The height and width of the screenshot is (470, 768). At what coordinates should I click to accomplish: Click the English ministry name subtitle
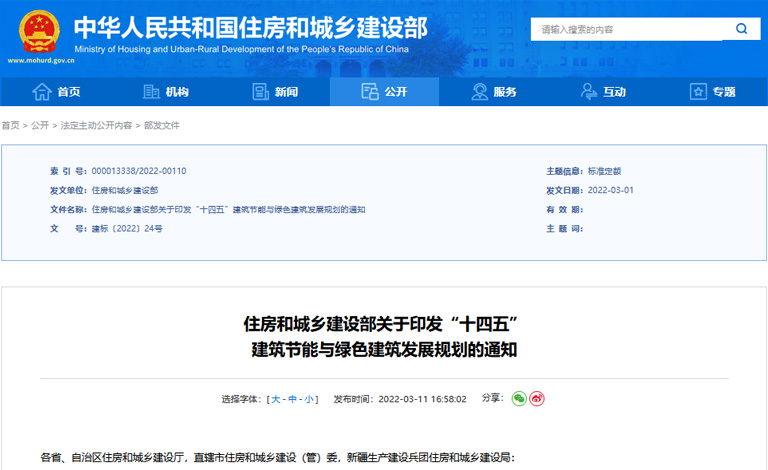click(x=241, y=49)
